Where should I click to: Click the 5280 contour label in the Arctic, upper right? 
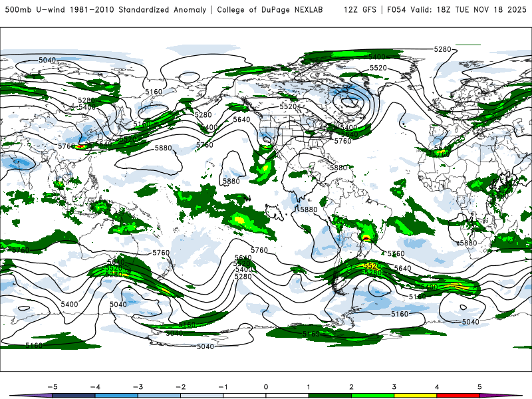[443, 49]
